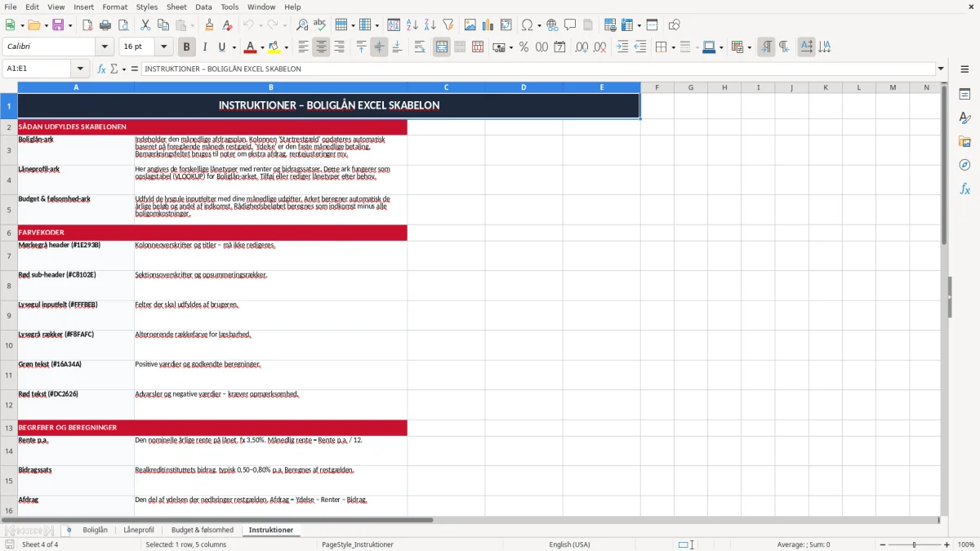Click the red font color swatch

250,47
